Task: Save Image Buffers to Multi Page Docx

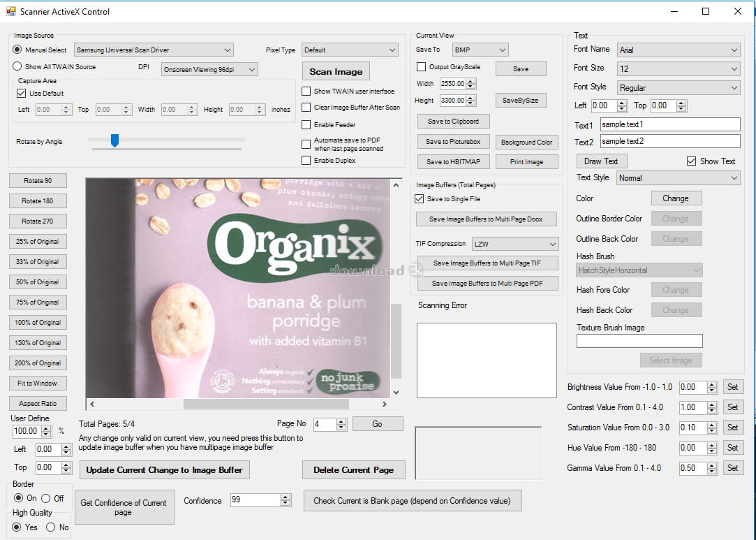Action: click(x=486, y=219)
